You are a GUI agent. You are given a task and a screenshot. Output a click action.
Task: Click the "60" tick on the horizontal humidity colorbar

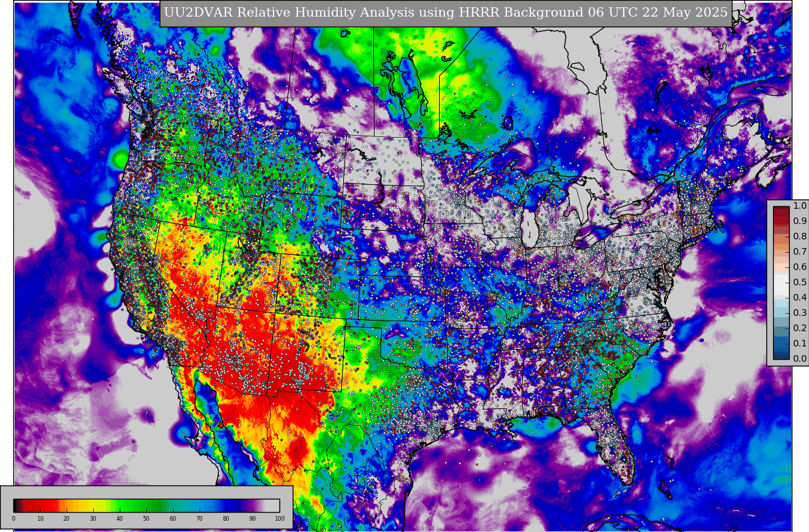pos(173,519)
